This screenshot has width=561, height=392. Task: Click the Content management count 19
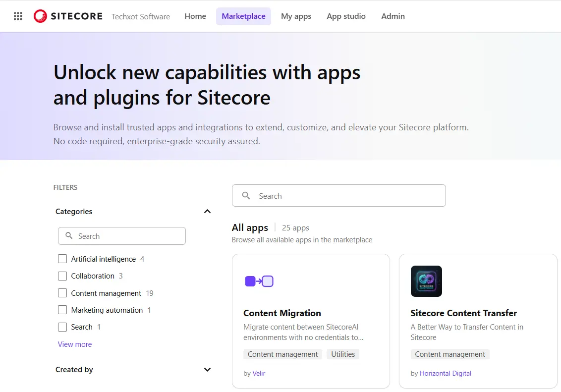(150, 293)
